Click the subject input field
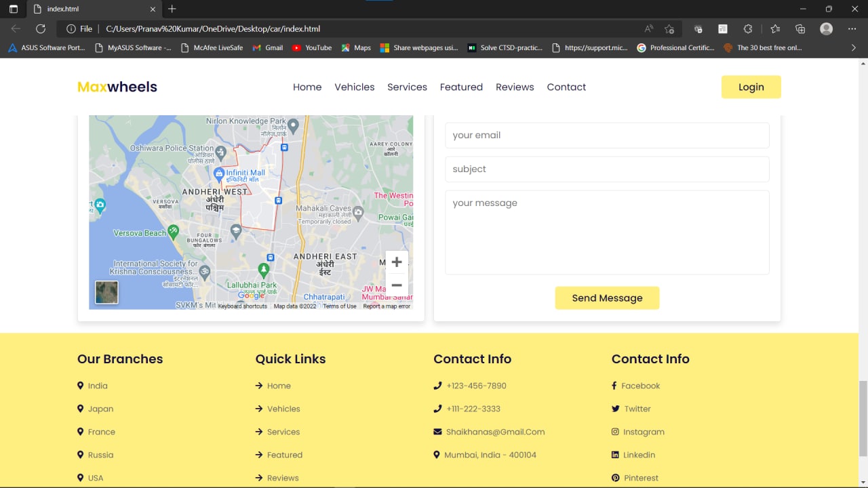 607,169
